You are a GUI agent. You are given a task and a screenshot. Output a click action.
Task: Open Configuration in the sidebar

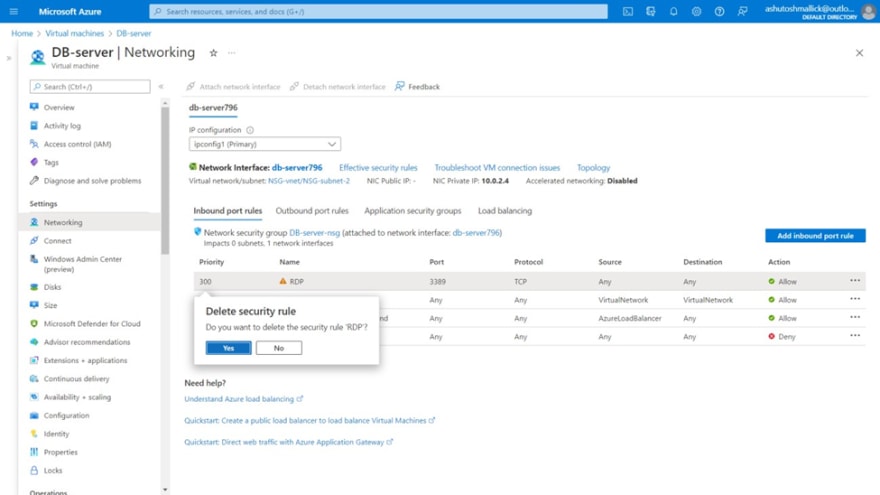[66, 415]
